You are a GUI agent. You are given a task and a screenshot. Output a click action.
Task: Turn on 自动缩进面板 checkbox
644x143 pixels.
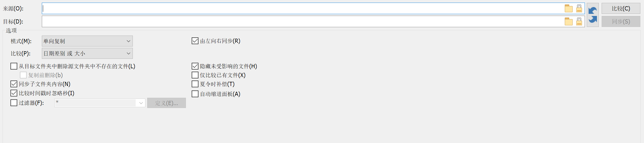(195, 94)
